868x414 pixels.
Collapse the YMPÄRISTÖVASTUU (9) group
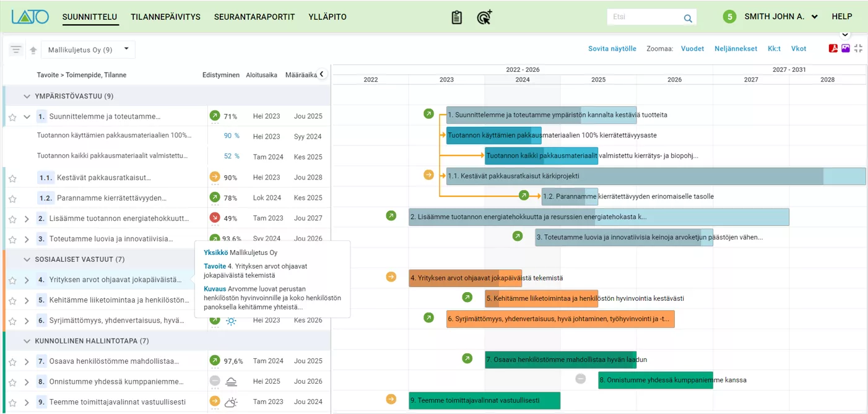[27, 96]
